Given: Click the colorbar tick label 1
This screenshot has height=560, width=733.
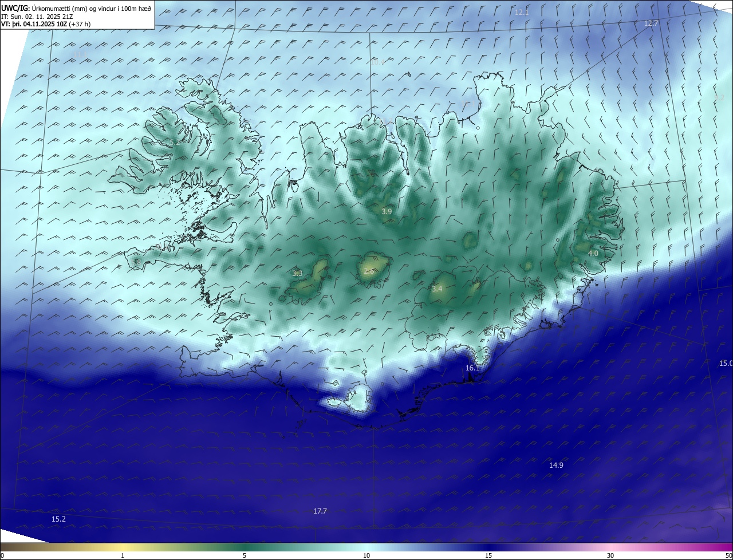Looking at the screenshot, I should point(123,556).
